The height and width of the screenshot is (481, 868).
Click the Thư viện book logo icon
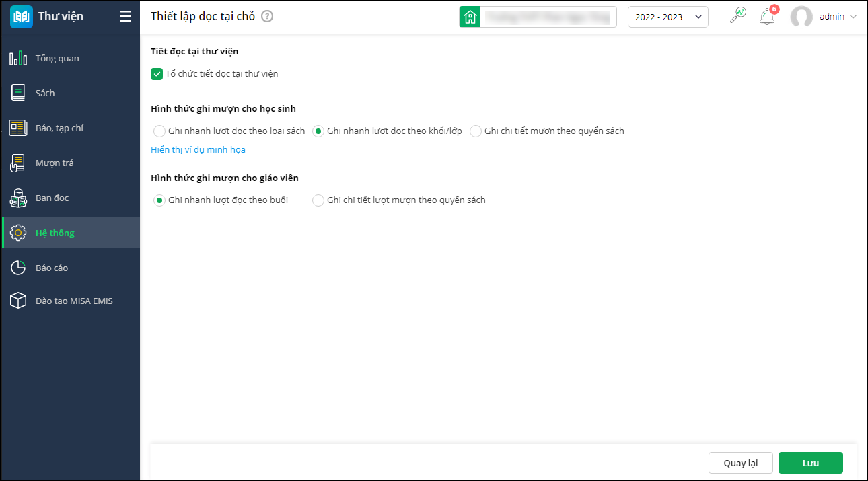click(22, 16)
